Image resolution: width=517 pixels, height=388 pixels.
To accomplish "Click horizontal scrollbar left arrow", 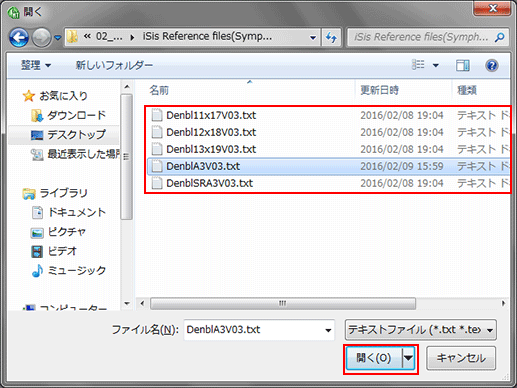I will coord(142,303).
